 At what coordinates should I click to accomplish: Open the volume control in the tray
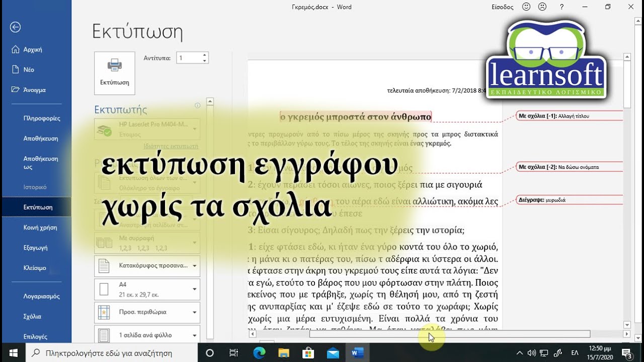click(x=532, y=353)
